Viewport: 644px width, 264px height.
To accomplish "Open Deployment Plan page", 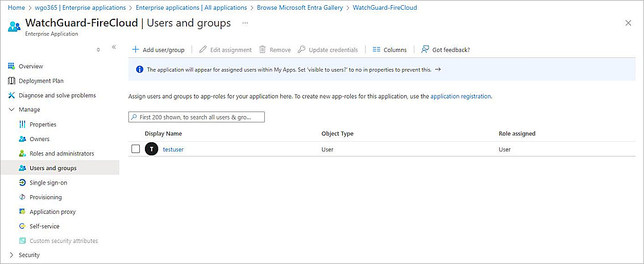I will point(41,81).
